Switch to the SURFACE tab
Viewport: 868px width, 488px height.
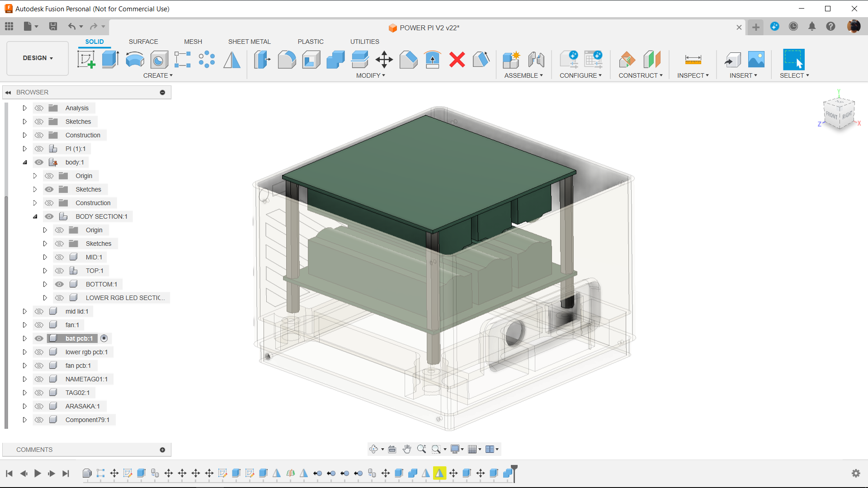[143, 42]
